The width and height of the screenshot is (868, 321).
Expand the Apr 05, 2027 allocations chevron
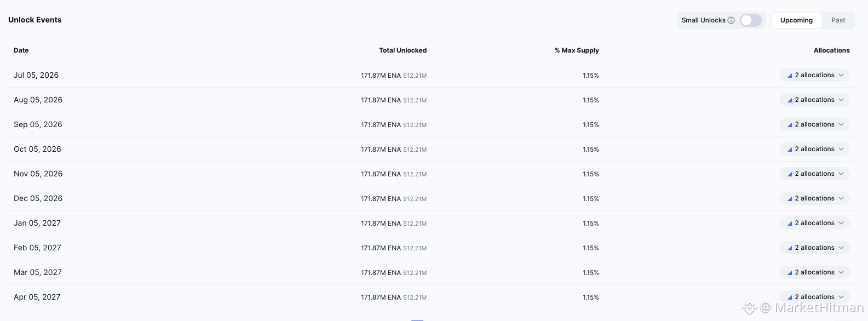[841, 297]
